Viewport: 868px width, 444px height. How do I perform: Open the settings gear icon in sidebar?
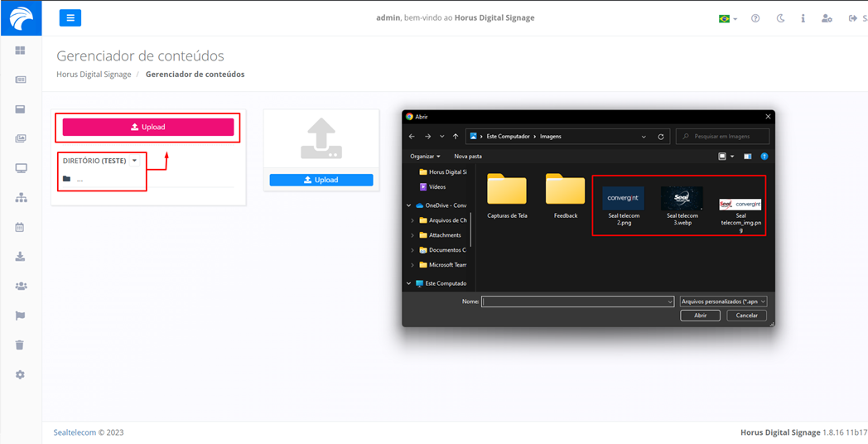tap(21, 374)
